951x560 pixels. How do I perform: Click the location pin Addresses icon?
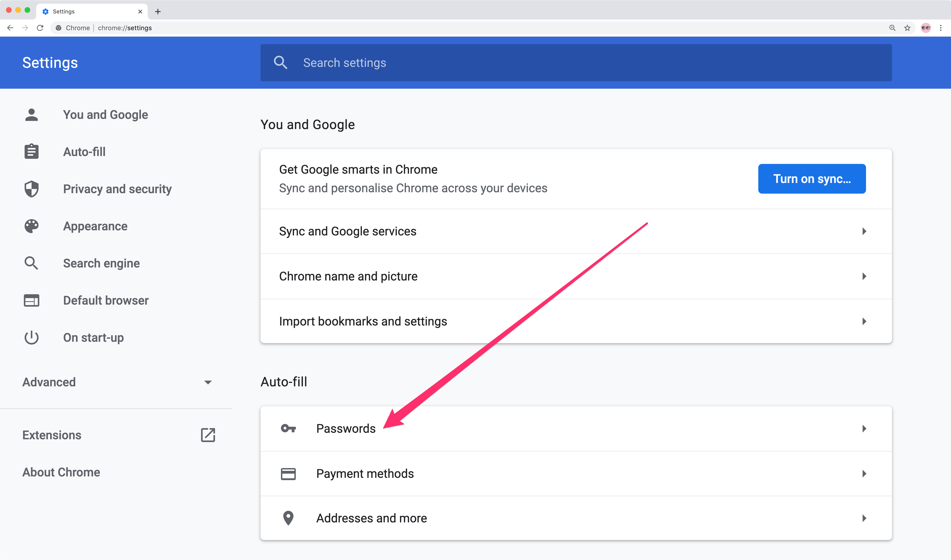288,518
